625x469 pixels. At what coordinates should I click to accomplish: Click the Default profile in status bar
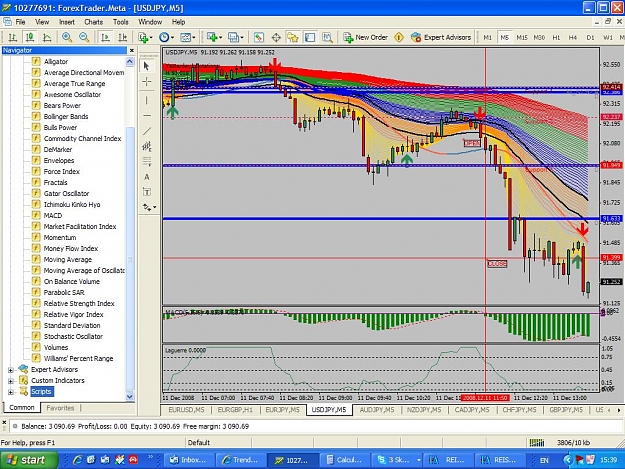[199, 442]
